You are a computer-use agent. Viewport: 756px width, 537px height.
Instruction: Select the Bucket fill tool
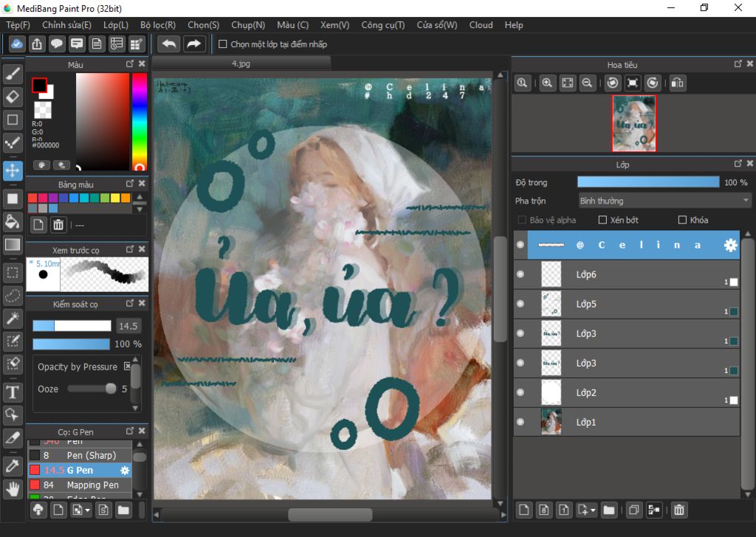[x=13, y=221]
